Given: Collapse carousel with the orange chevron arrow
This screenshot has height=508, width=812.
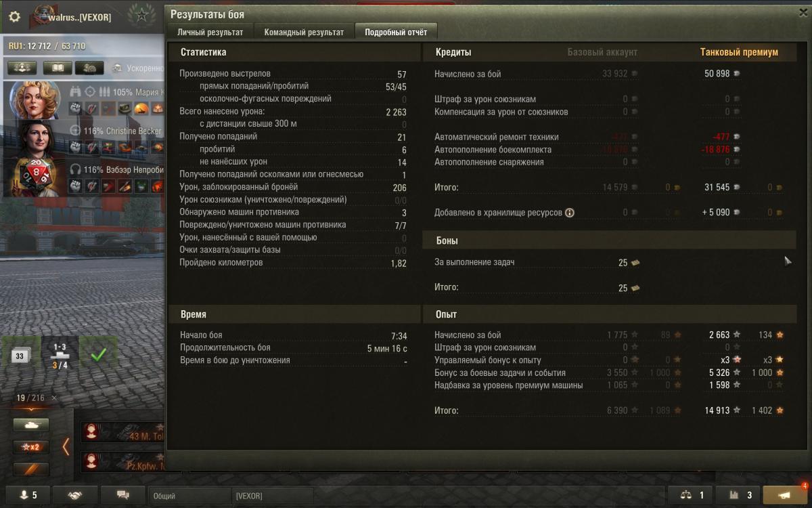Looking at the screenshot, I should 66,446.
